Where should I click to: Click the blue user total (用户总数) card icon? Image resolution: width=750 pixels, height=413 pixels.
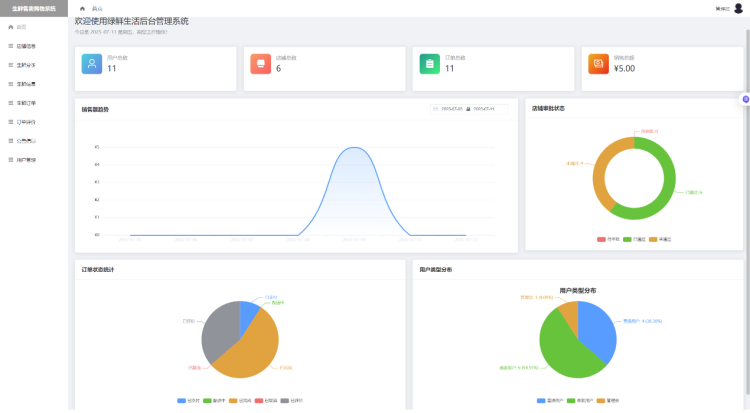[x=92, y=64]
